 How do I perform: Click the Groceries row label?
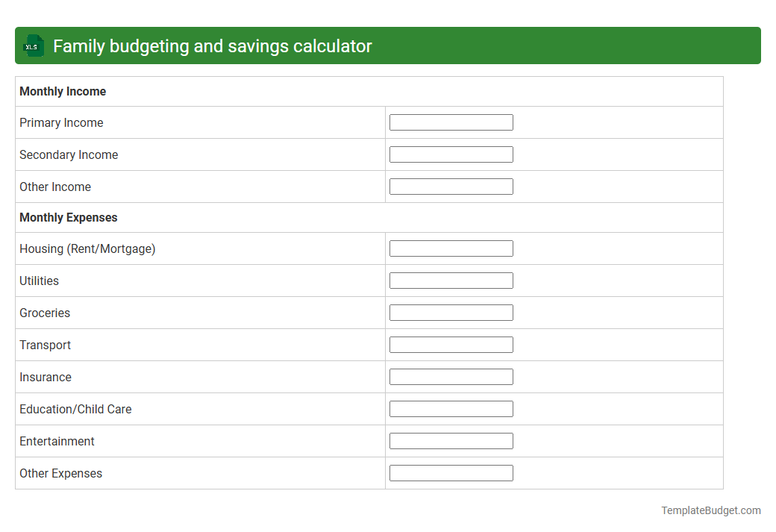[x=45, y=313]
